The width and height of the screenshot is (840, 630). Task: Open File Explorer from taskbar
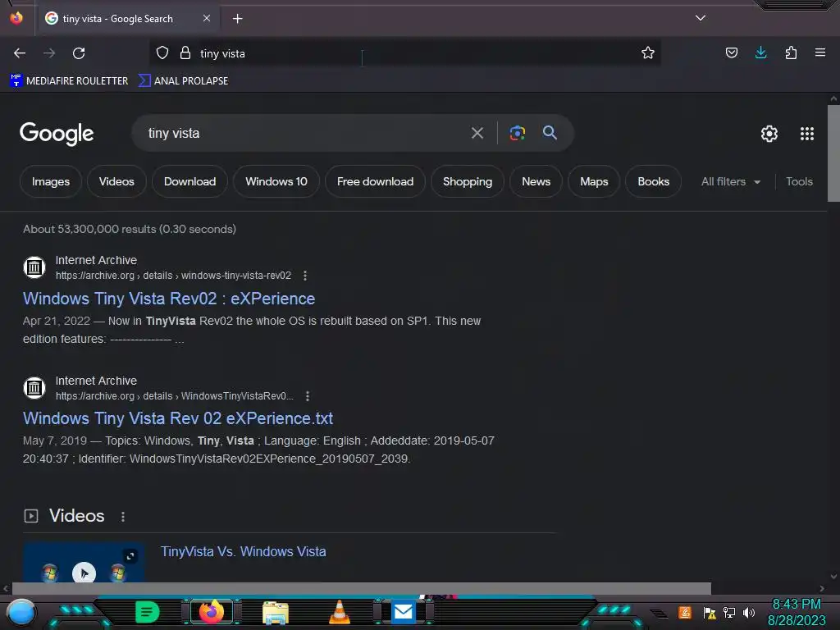276,612
